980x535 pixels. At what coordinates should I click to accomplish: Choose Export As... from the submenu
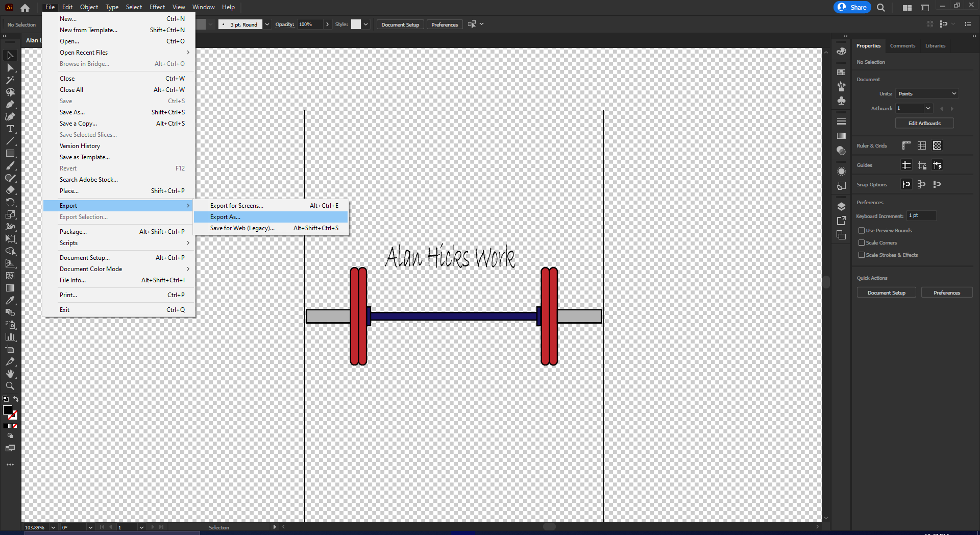(x=271, y=217)
